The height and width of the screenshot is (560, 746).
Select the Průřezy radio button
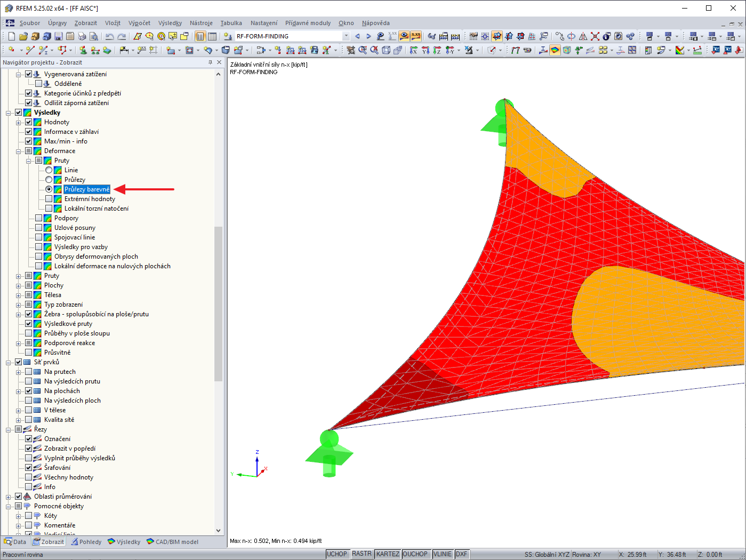click(49, 180)
